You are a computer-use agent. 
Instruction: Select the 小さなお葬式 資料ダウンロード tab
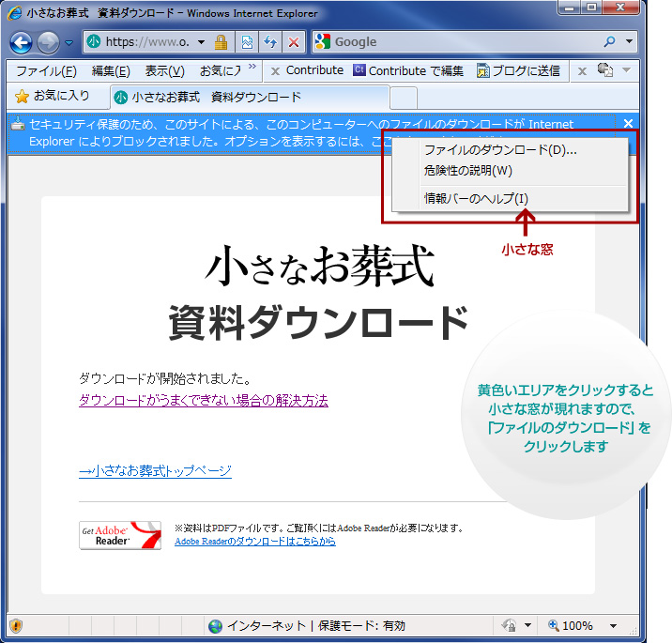click(x=250, y=98)
